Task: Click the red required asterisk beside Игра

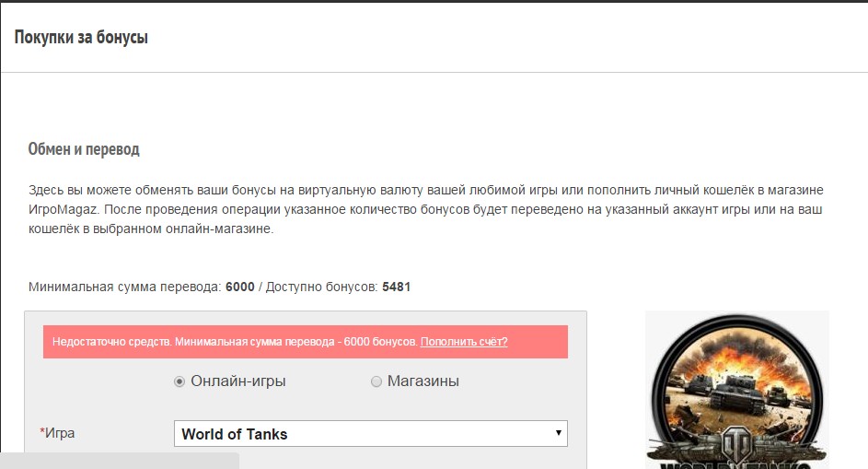Action: coord(41,433)
